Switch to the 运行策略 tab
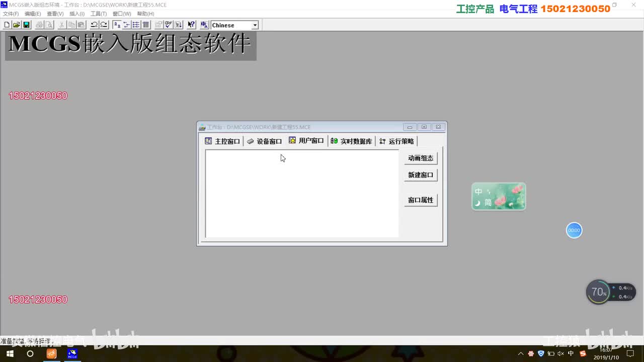Screen dimensions: 644x362 tap(397, 141)
